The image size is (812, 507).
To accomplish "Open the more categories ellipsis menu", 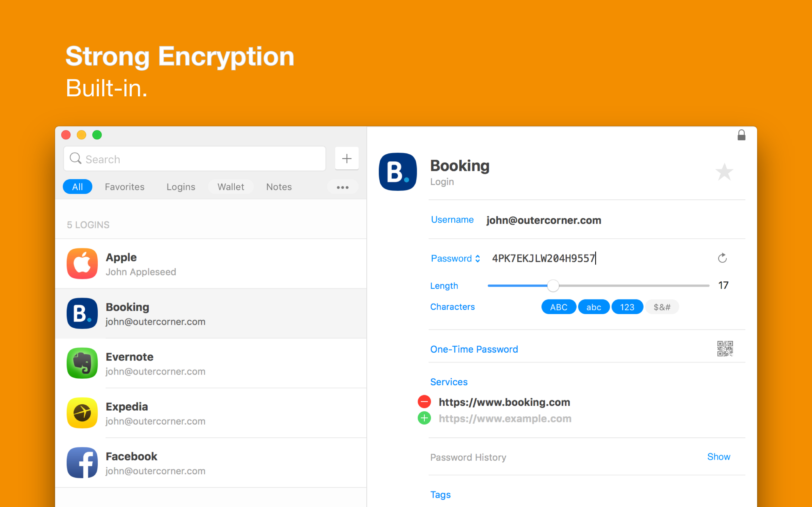I will click(342, 187).
